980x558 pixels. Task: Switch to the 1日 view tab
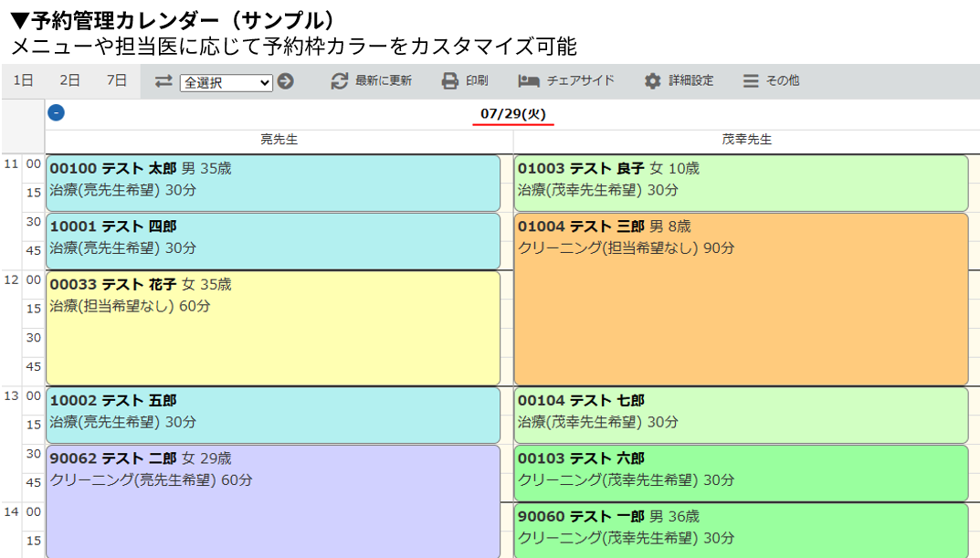pos(24,80)
